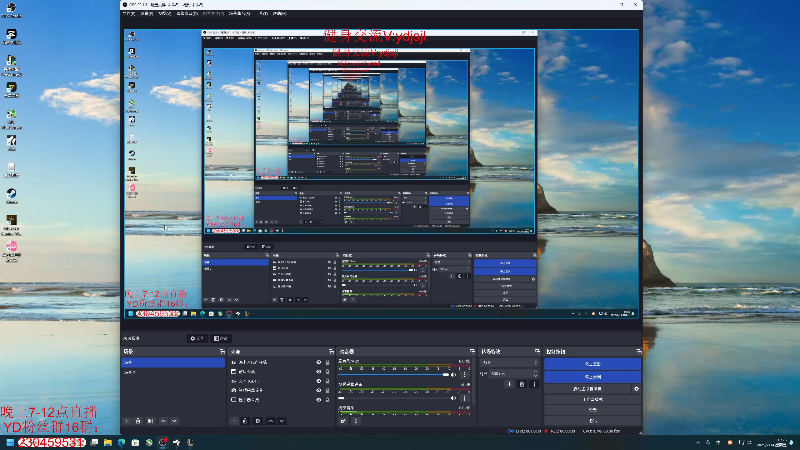Remove scene using trash icon in Scenes dock
Viewport: 800px width, 450px height.
click(138, 421)
